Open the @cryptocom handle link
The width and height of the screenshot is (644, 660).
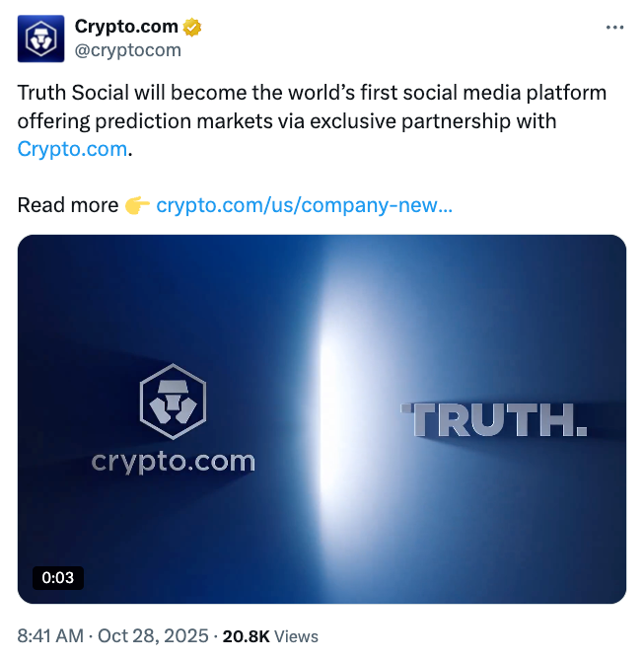[x=127, y=50]
